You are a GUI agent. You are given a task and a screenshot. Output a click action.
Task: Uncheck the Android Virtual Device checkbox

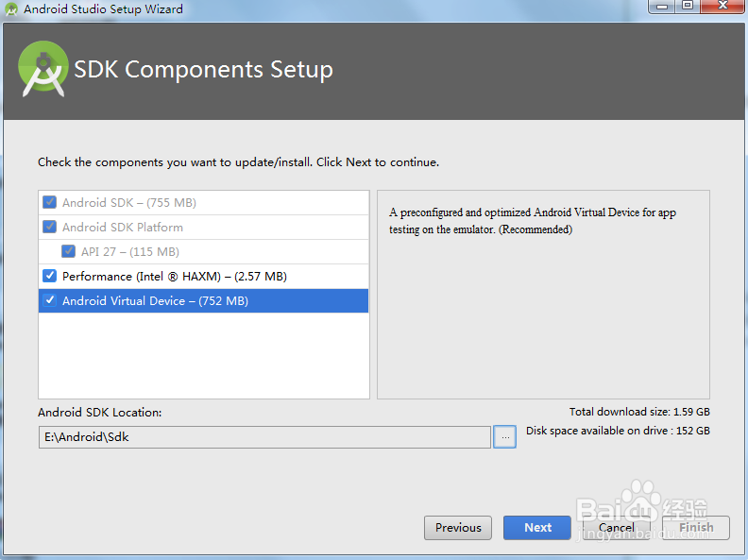point(50,300)
